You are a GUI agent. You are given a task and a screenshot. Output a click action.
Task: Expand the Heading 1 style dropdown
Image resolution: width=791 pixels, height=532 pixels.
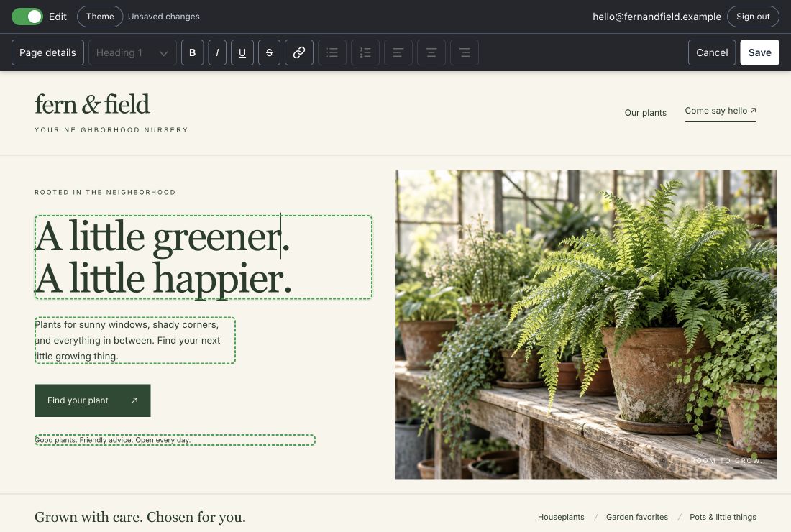tap(132, 52)
